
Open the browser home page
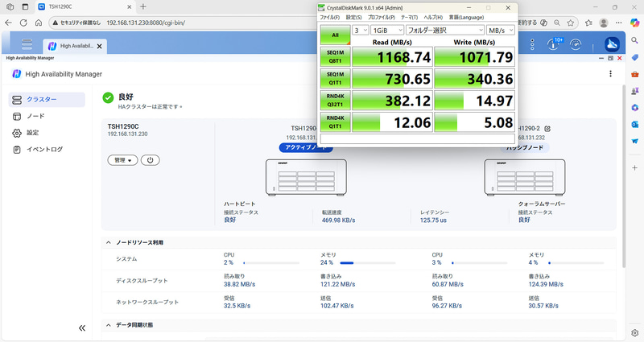(38, 23)
